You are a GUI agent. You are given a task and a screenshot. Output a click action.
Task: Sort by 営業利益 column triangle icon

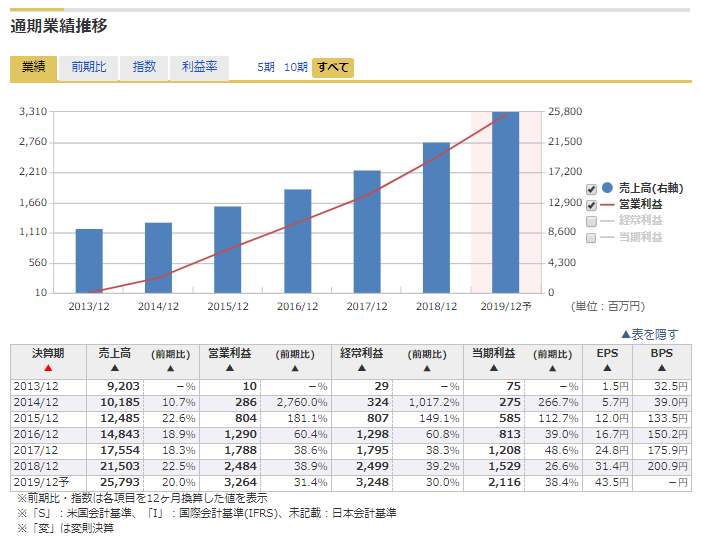pos(229,368)
